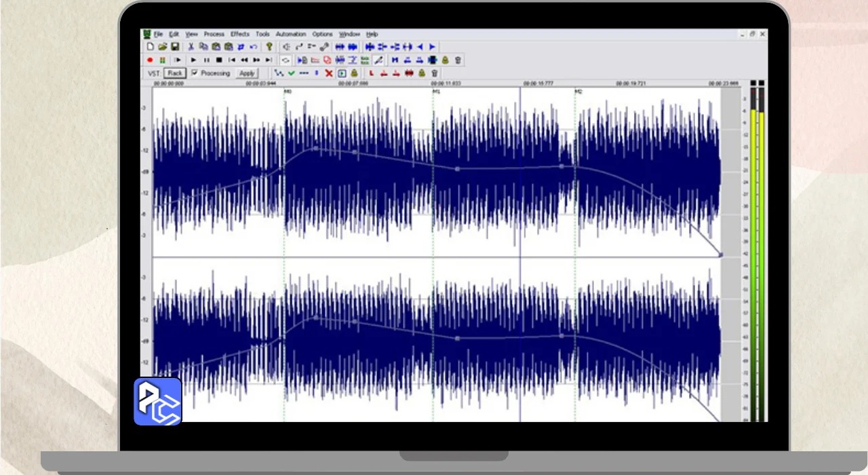Click the New file icon
Viewport: 868px width, 475px height.
click(x=151, y=47)
